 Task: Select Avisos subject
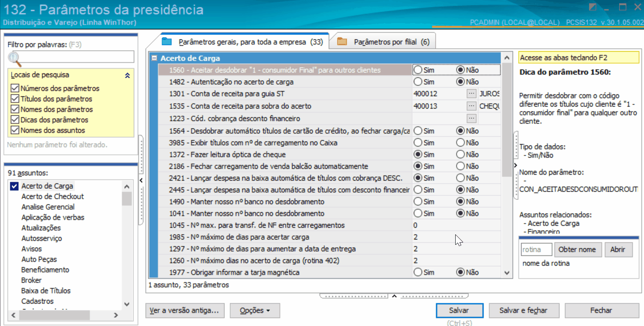[31, 249]
